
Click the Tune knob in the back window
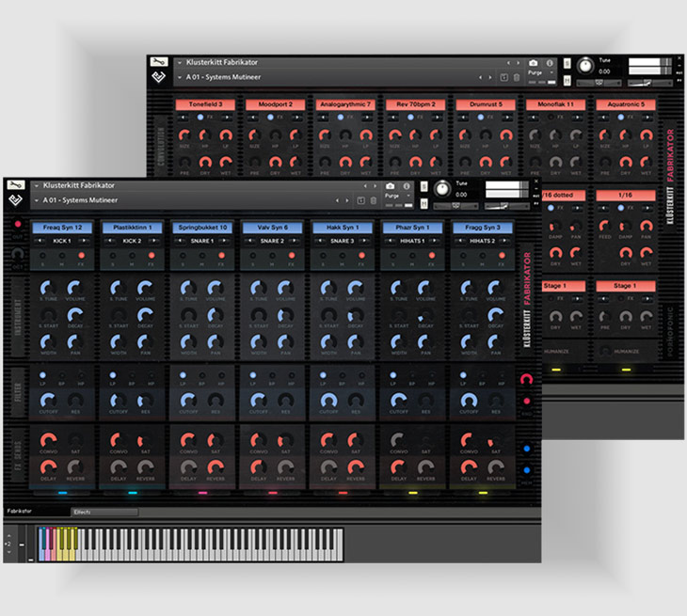(585, 66)
